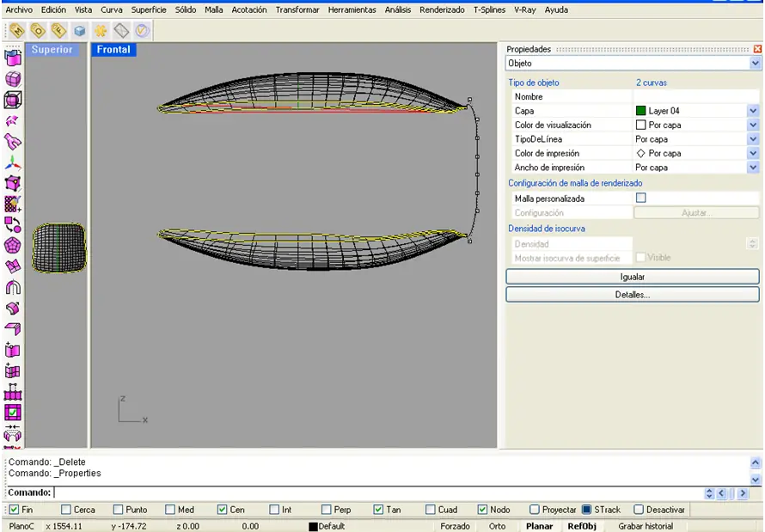Click the pink grid icon with green checkmark

tap(13, 413)
